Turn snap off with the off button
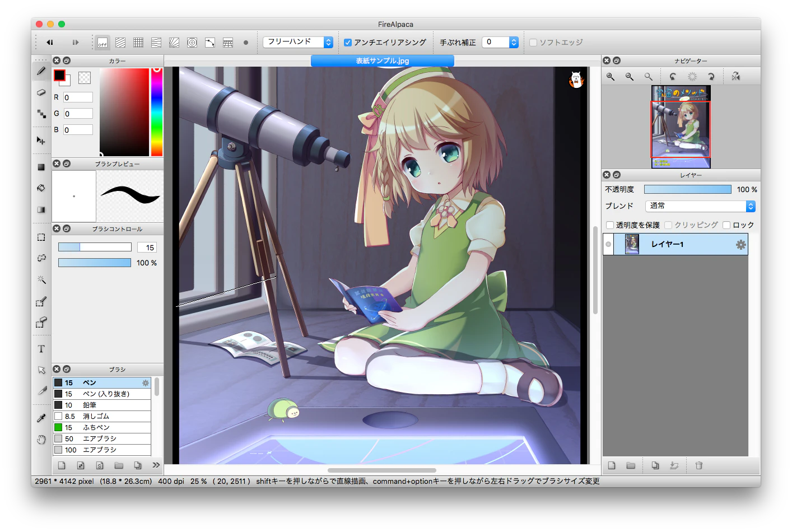The image size is (792, 532). [x=103, y=43]
